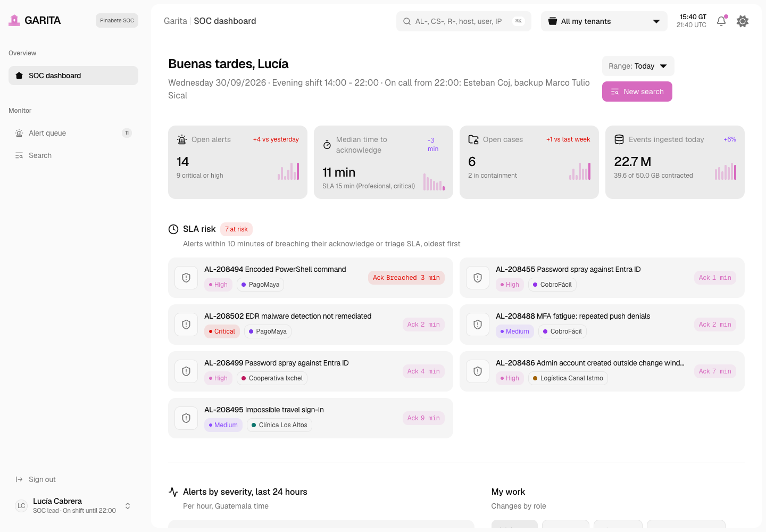Open the notifications bell
The height and width of the screenshot is (532, 766).
[x=721, y=21]
